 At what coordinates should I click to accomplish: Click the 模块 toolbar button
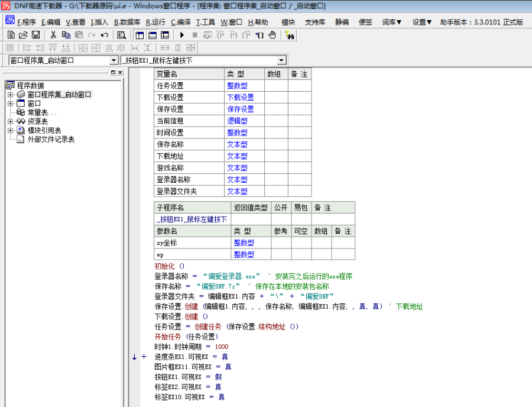point(288,22)
